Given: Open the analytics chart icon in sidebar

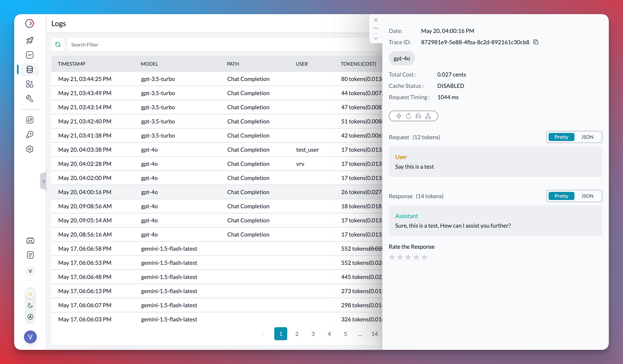Looking at the screenshot, I should (30, 55).
